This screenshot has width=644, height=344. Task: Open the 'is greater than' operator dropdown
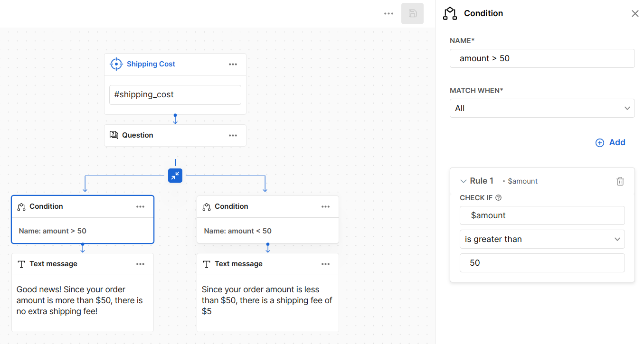[542, 239]
